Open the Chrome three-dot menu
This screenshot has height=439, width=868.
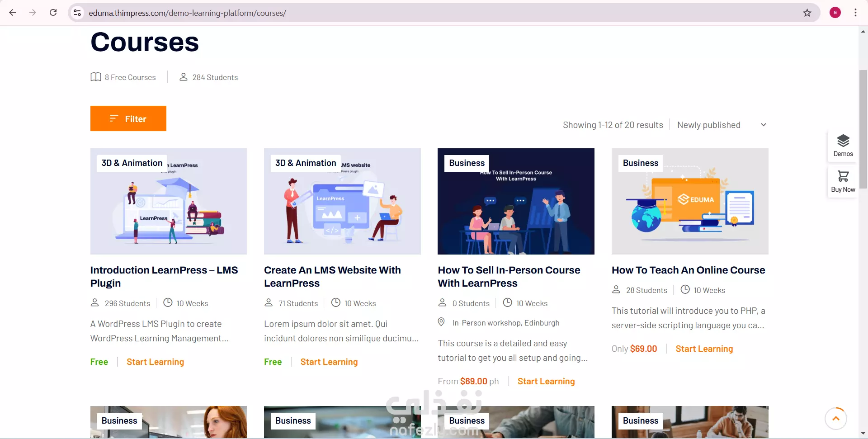click(x=855, y=13)
